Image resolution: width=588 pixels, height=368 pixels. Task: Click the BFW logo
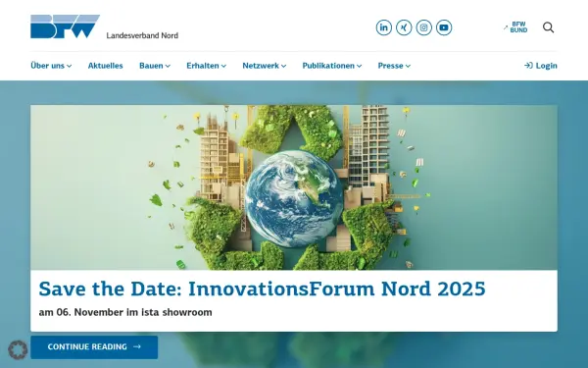(x=65, y=26)
